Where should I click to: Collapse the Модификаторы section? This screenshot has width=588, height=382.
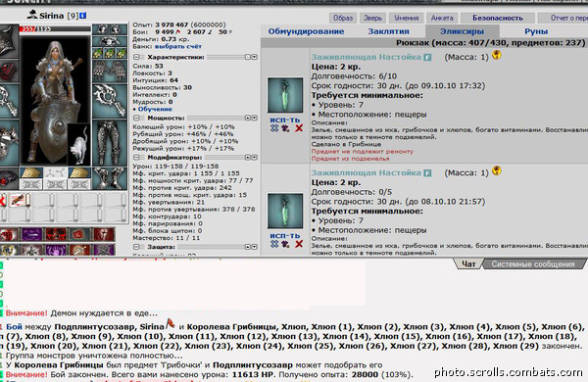coord(137,158)
